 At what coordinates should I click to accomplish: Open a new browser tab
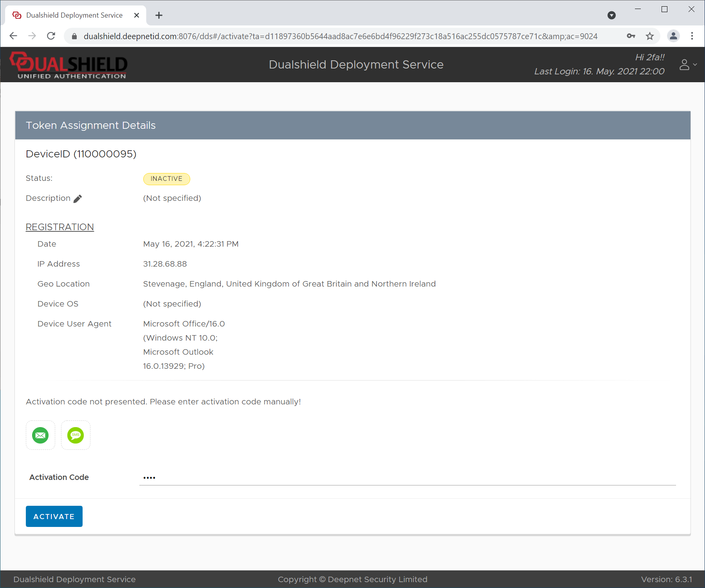click(159, 15)
